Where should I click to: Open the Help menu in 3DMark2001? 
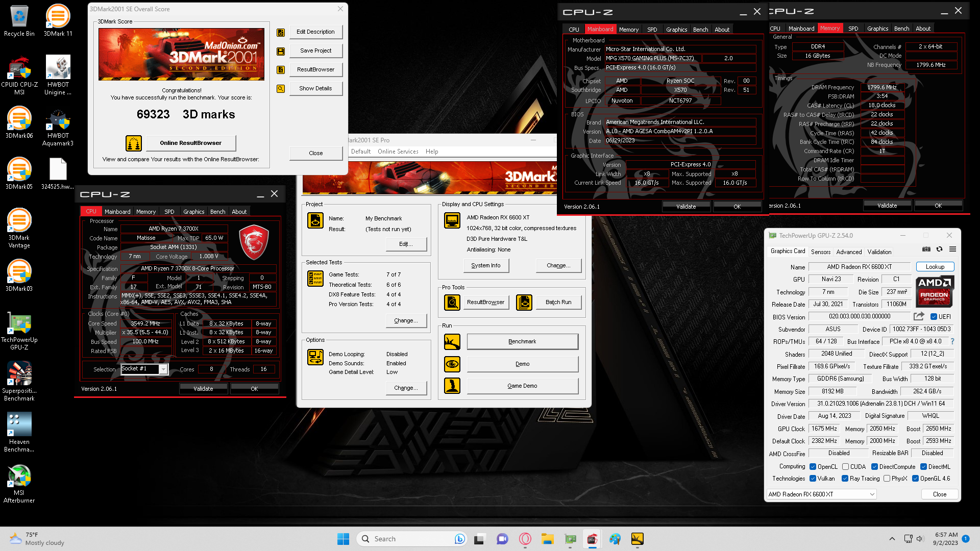[432, 152]
